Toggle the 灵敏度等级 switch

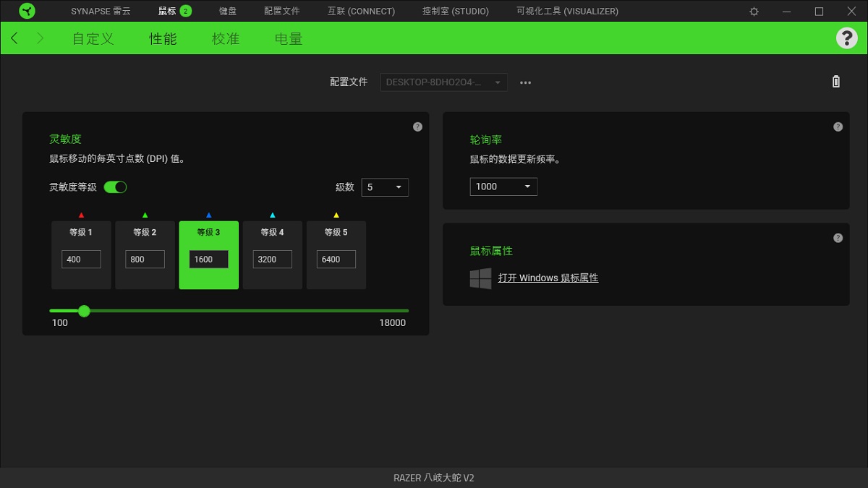click(115, 187)
